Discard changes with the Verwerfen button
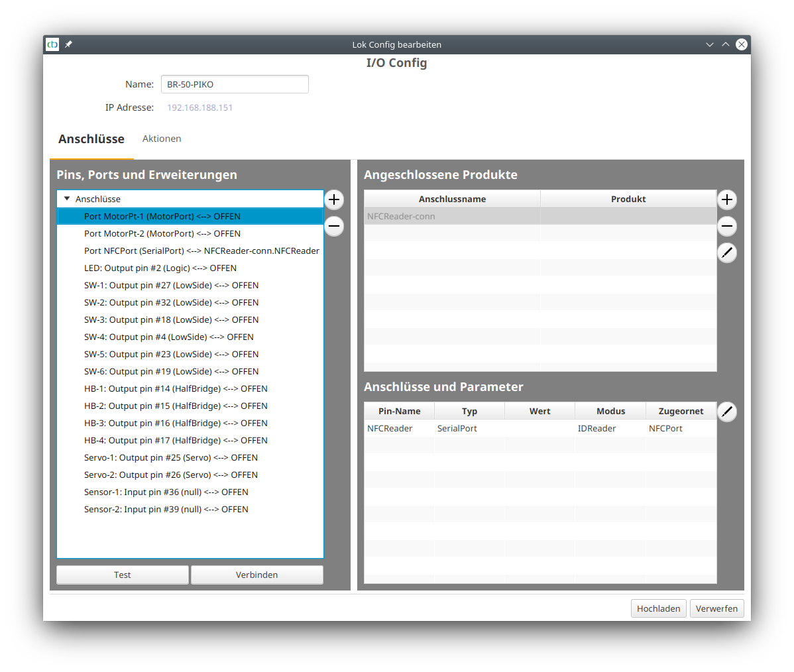794x672 pixels. (716, 608)
